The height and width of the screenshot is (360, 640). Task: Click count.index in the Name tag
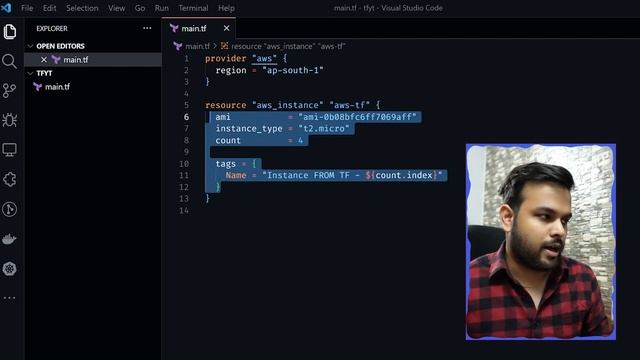(404, 175)
